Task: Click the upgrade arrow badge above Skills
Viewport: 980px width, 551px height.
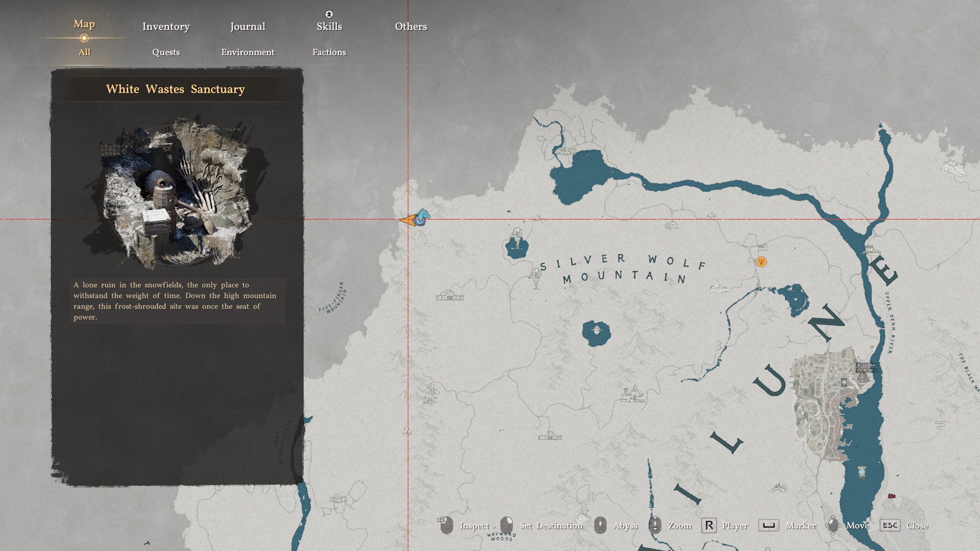Action: click(329, 14)
